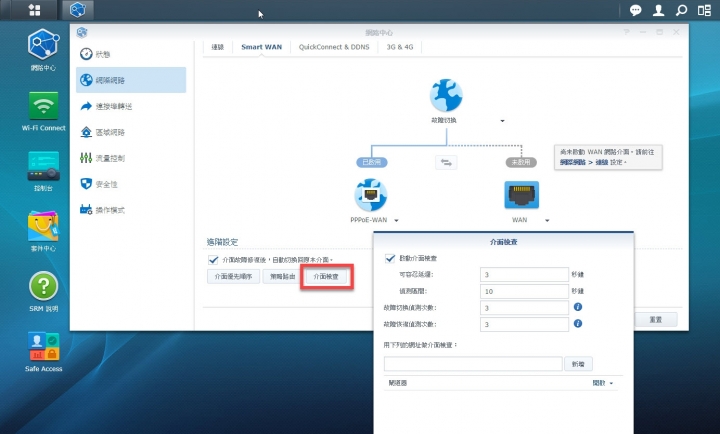Open the Network Center desktop shortcut
Image resolution: width=720 pixels, height=434 pixels.
43,50
